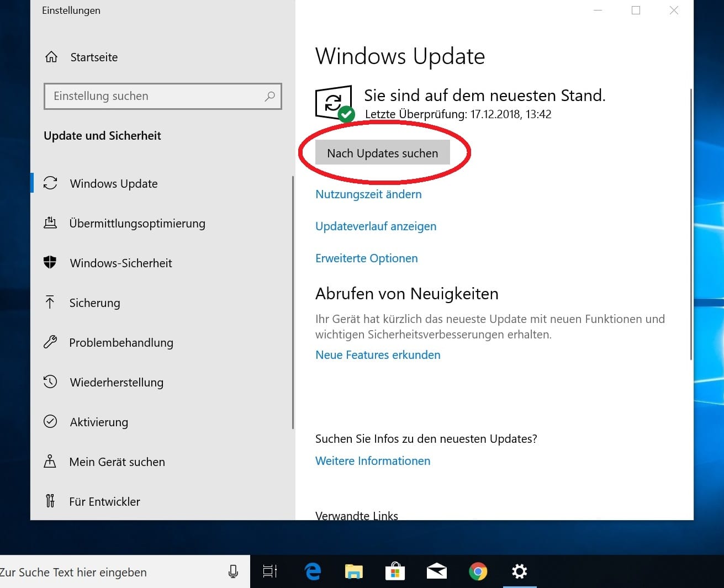Minimize the Einstellungen window

point(598,10)
